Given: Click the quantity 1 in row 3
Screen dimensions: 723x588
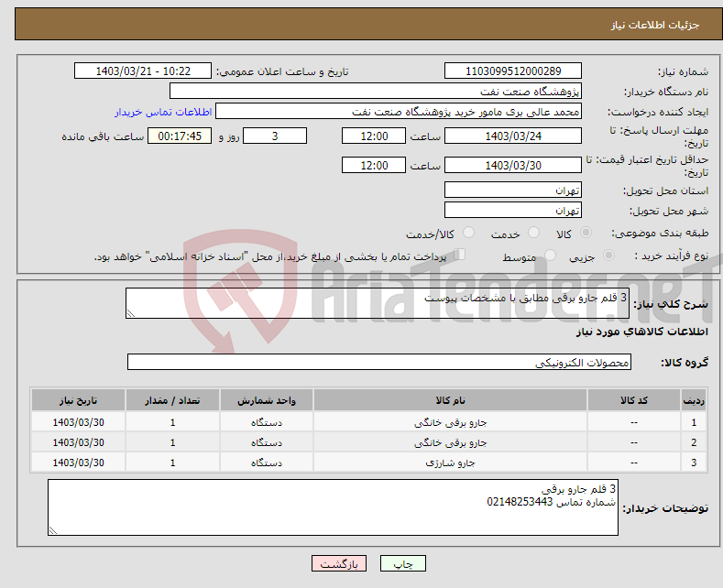Looking at the screenshot, I should coord(172,463).
